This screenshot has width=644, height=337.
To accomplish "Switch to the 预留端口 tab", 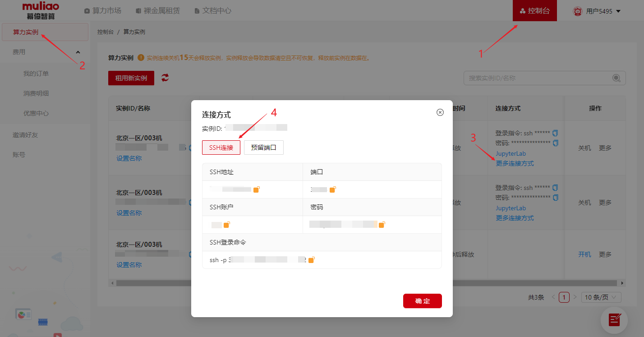I will point(263,148).
